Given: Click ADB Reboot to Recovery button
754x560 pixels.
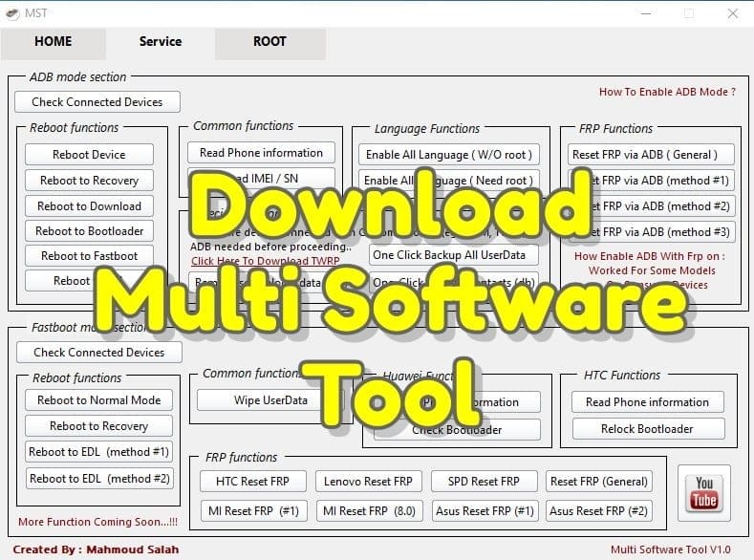Looking at the screenshot, I should click(x=89, y=181).
